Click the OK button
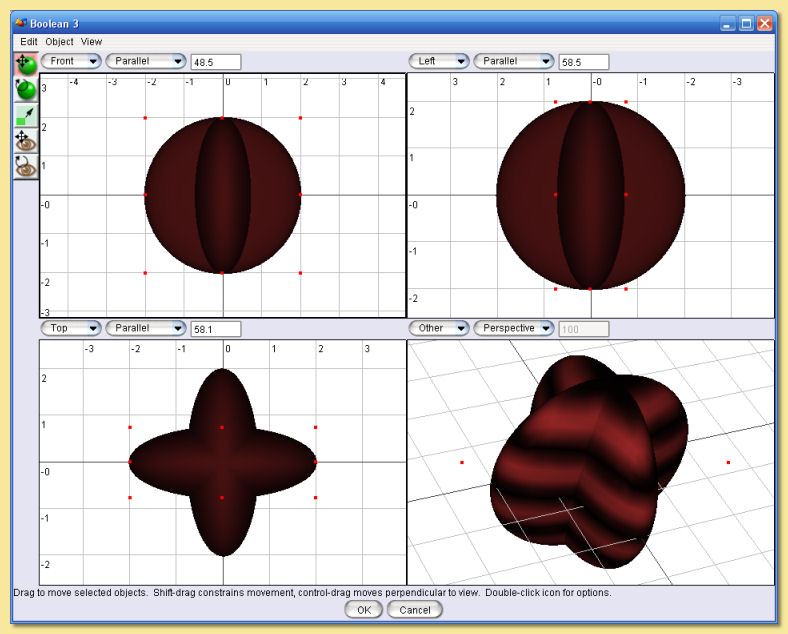The height and width of the screenshot is (634, 788). pos(364,610)
